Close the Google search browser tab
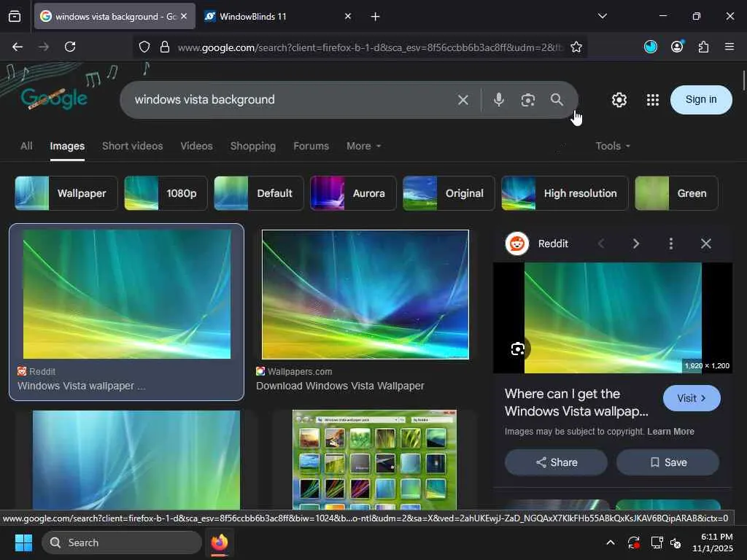 pos(184,17)
